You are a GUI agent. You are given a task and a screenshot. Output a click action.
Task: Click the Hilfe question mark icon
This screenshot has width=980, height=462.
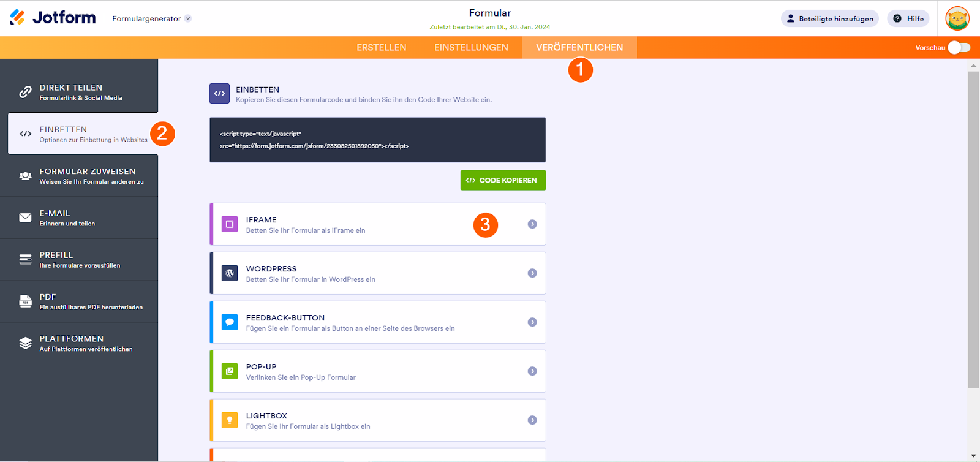(897, 18)
